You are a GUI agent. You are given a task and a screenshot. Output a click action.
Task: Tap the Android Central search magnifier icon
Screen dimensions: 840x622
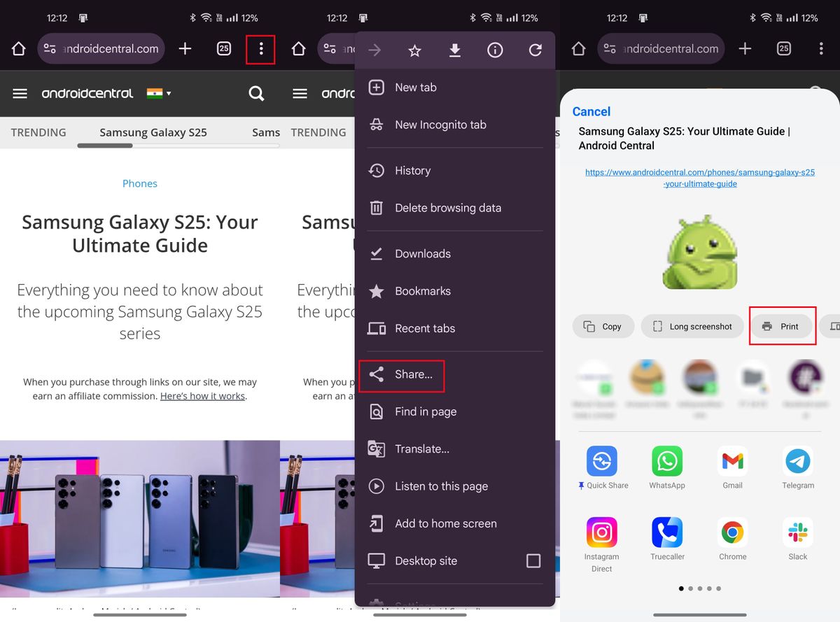pyautogui.click(x=256, y=93)
